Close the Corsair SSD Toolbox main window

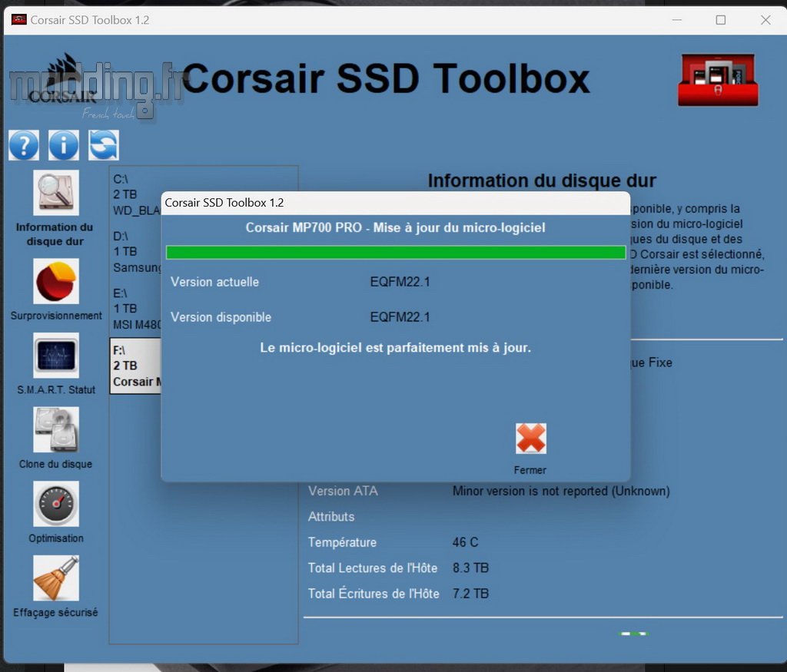tap(765, 20)
